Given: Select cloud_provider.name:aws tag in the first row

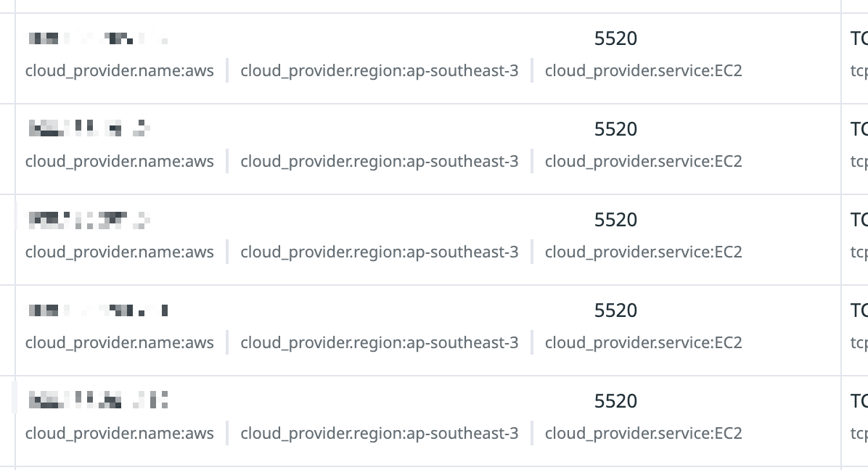Looking at the screenshot, I should point(120,71).
